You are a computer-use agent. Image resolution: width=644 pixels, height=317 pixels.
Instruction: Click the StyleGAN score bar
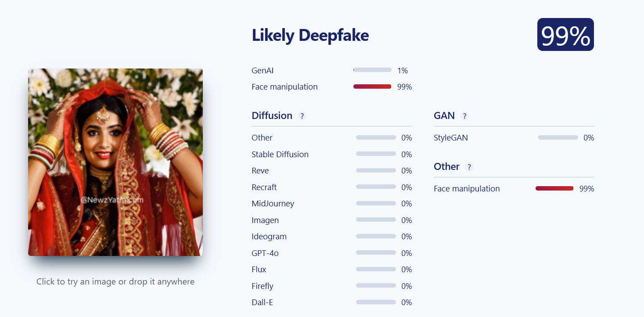(x=558, y=138)
